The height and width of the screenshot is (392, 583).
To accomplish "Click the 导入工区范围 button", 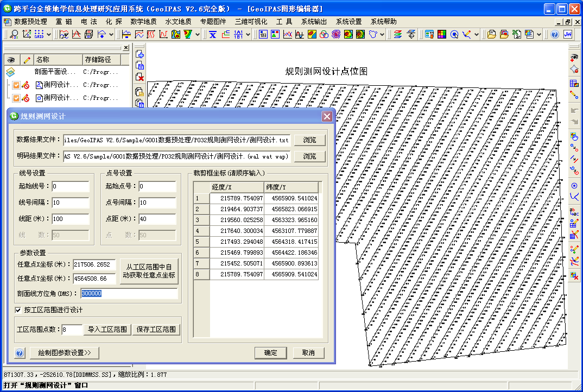I will 107,330.
